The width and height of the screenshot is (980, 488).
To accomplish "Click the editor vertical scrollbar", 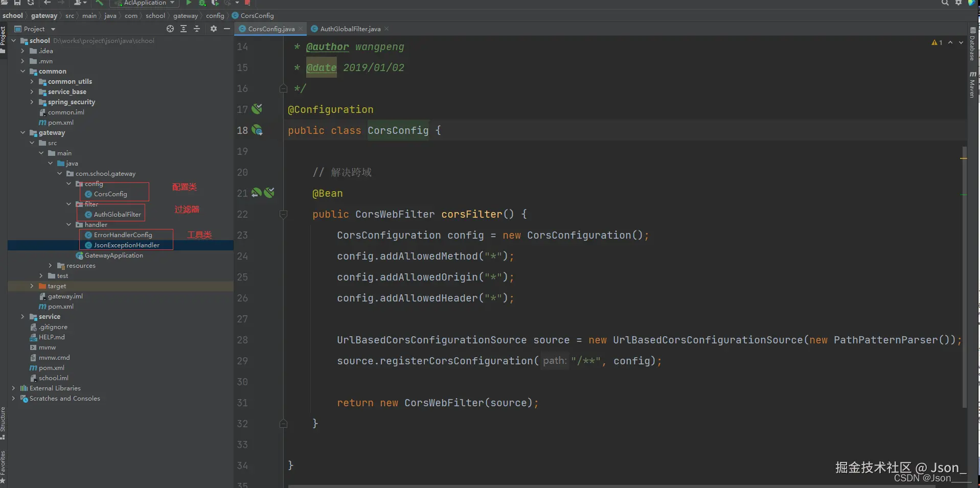I will click(964, 276).
